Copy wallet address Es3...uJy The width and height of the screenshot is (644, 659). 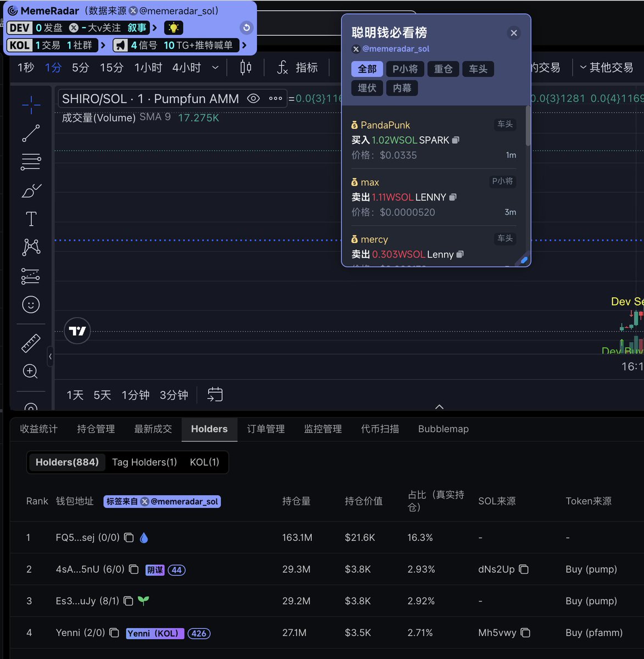[128, 601]
